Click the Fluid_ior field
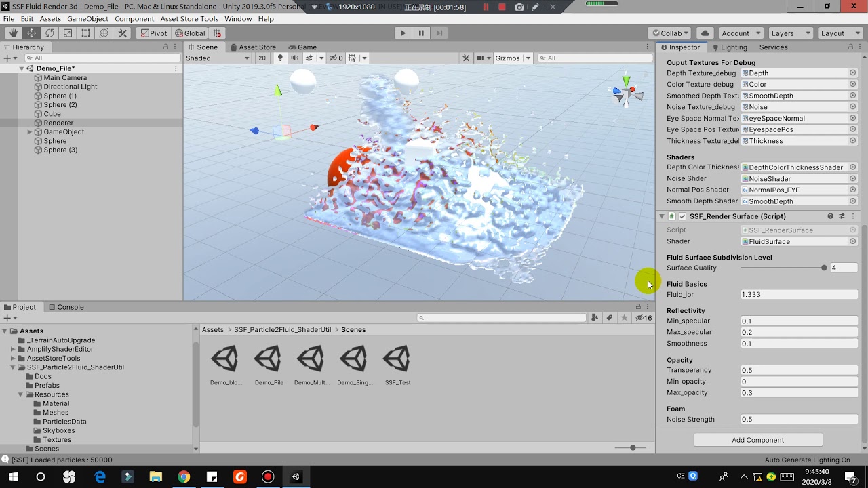This screenshot has width=868, height=488. click(799, 295)
